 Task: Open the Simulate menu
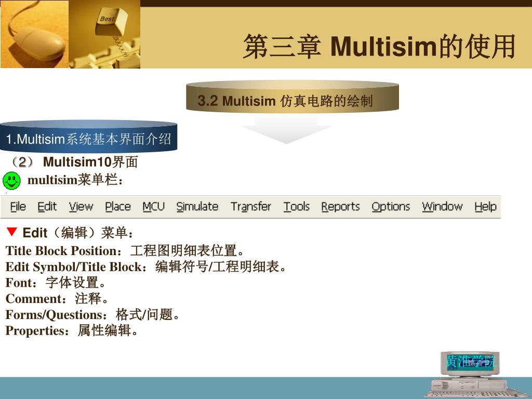tap(197, 206)
